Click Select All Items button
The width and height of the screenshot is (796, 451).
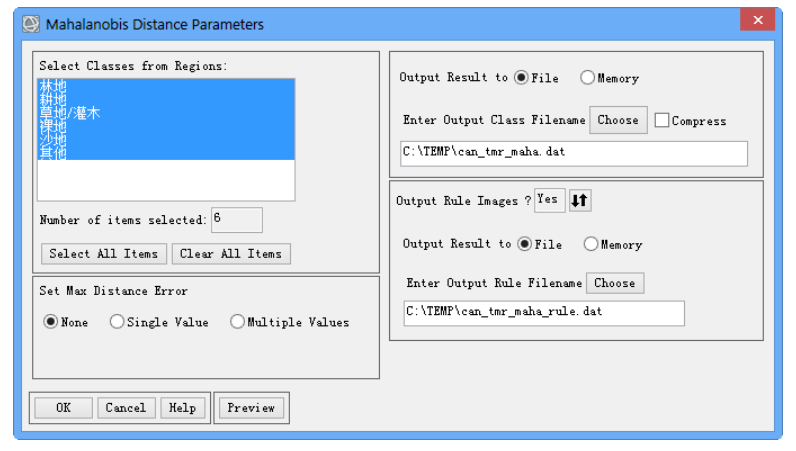(104, 253)
